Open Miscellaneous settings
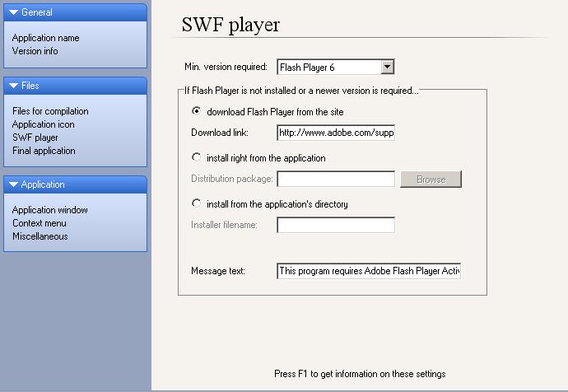Screen dimensions: 568x392 click(40, 236)
